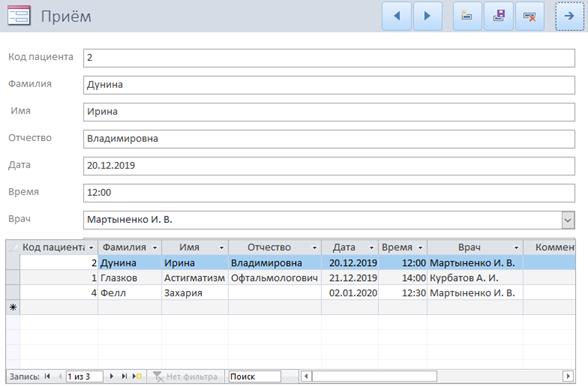
Task: Click the Дата field showing 20.12.2019
Action: [x=329, y=166]
